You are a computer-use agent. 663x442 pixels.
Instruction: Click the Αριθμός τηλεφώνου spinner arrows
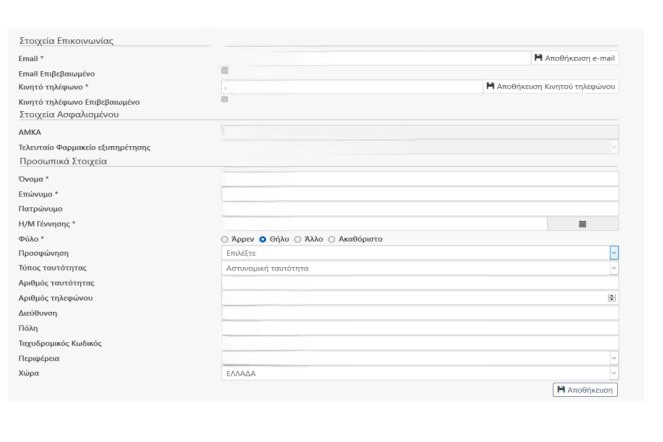pos(612,298)
